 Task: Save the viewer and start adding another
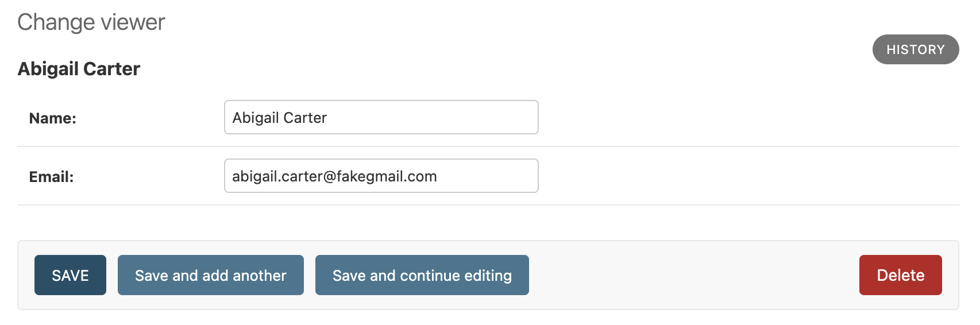click(210, 275)
